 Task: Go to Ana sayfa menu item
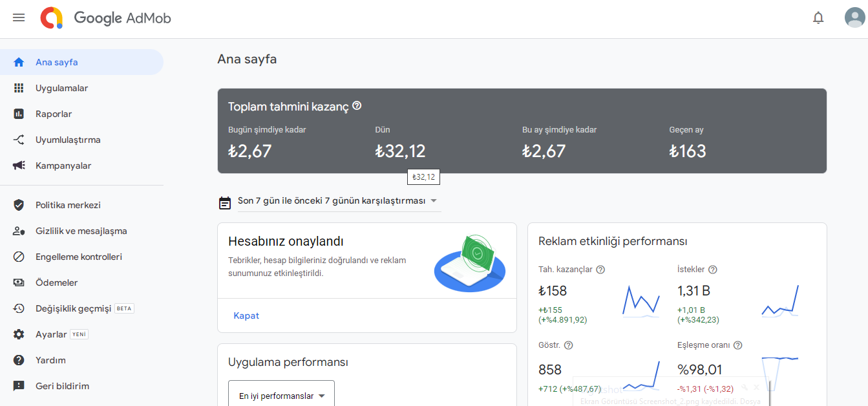81,62
